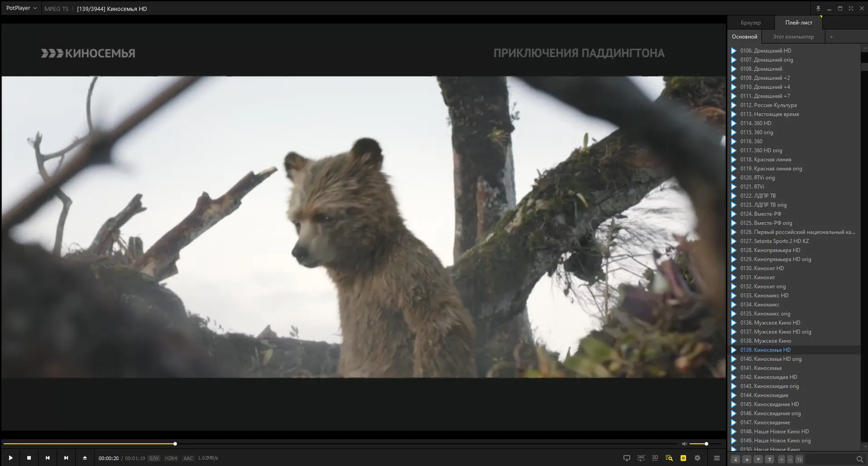This screenshot has width=868, height=466.
Task: Open the hamburger main menu
Action: (x=717, y=458)
